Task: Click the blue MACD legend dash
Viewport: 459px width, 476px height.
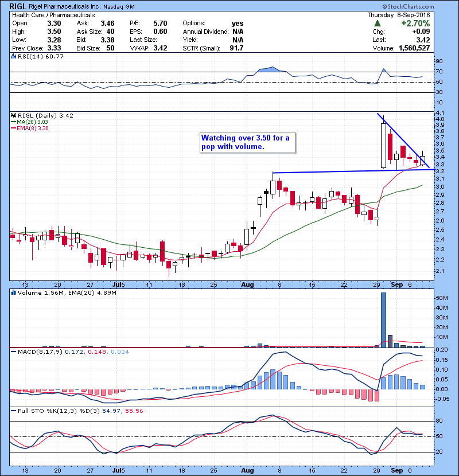Action: point(13,352)
